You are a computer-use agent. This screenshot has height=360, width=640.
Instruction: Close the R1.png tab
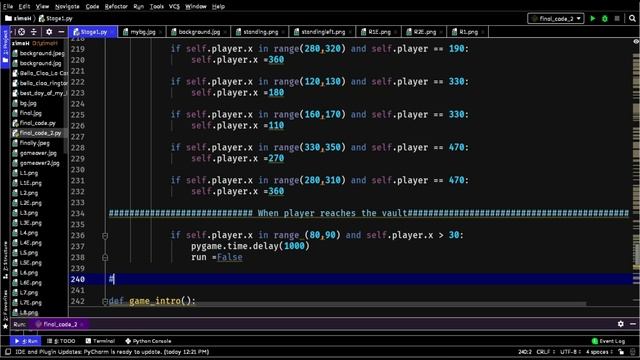(483, 32)
